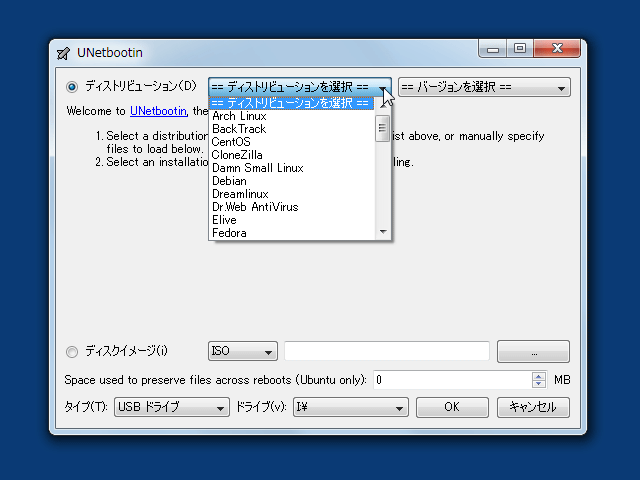Click the distribution list scroll-down arrow
The height and width of the screenshot is (480, 640).
[383, 231]
